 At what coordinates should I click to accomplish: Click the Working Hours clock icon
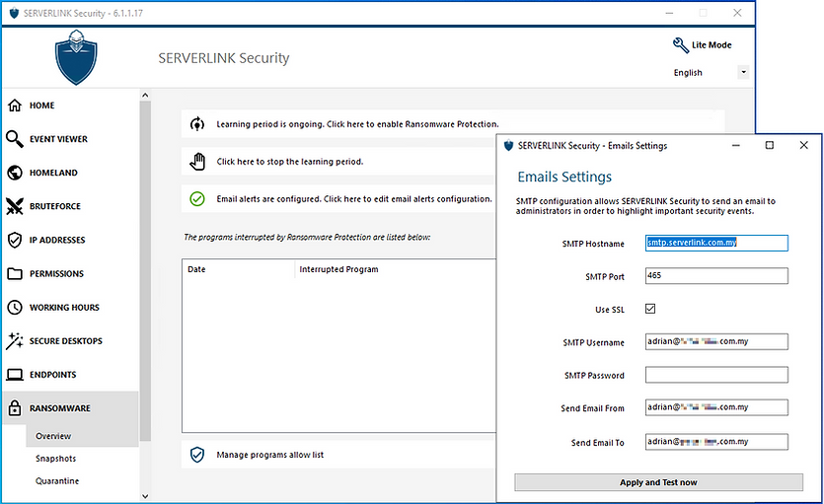15,307
